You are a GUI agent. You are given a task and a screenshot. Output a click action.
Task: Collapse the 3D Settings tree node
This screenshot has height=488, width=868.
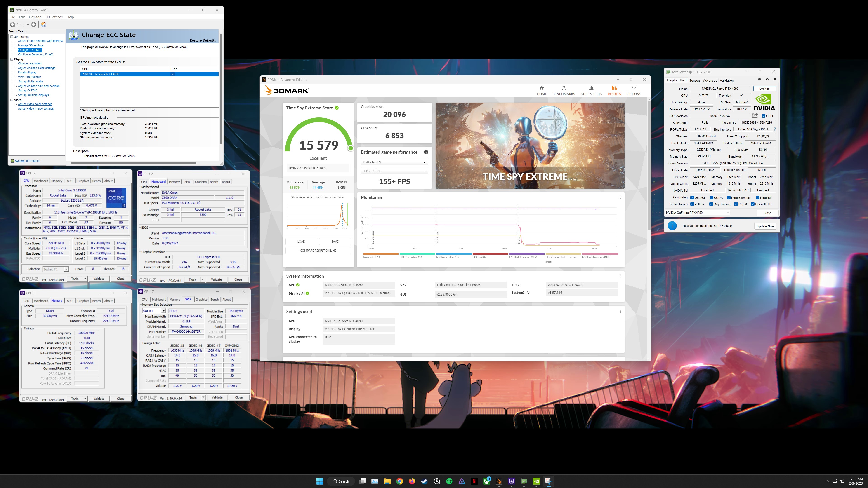point(12,37)
